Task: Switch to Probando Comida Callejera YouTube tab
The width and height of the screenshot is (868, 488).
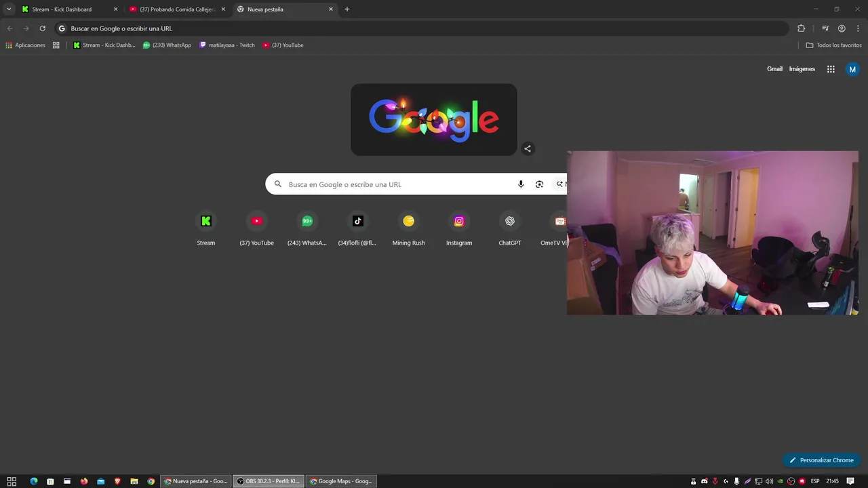Action: click(x=178, y=9)
